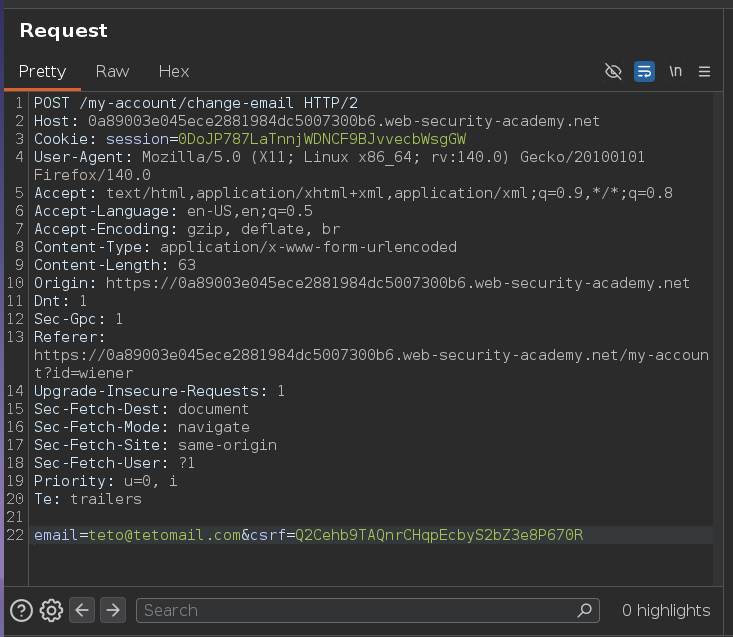Image resolution: width=733 pixels, height=637 pixels.
Task: Click the email value teto@tetomail.com
Action: point(165,535)
